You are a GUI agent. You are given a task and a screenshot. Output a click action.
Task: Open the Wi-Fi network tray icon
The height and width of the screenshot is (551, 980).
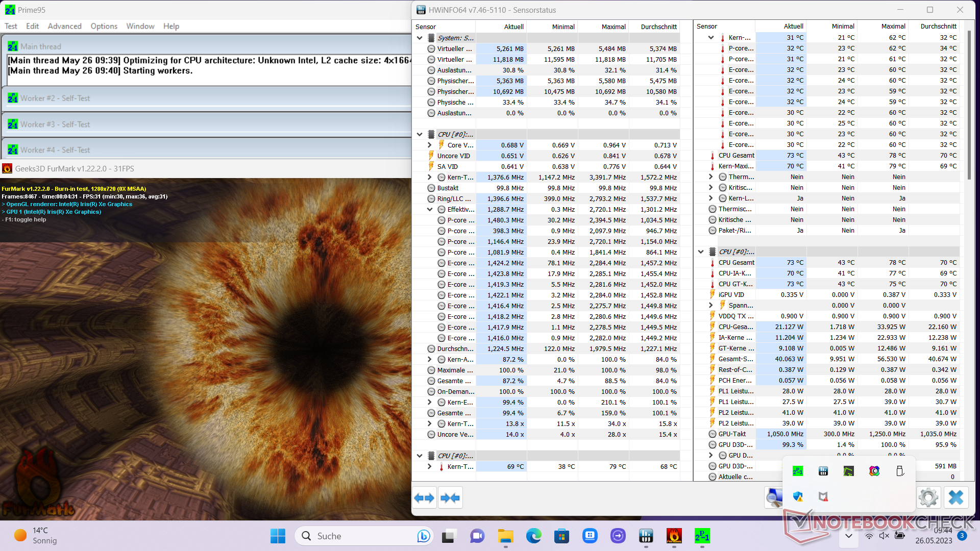pyautogui.click(x=869, y=536)
